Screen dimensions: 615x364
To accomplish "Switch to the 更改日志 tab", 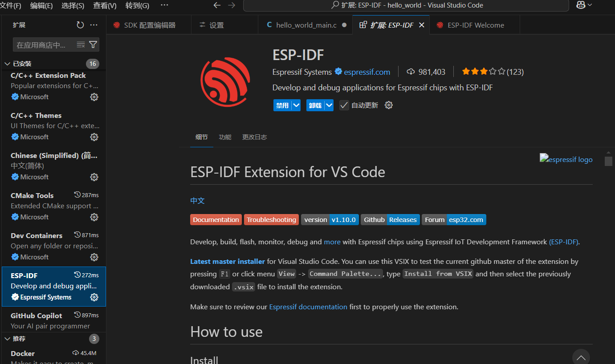I will pyautogui.click(x=254, y=137).
